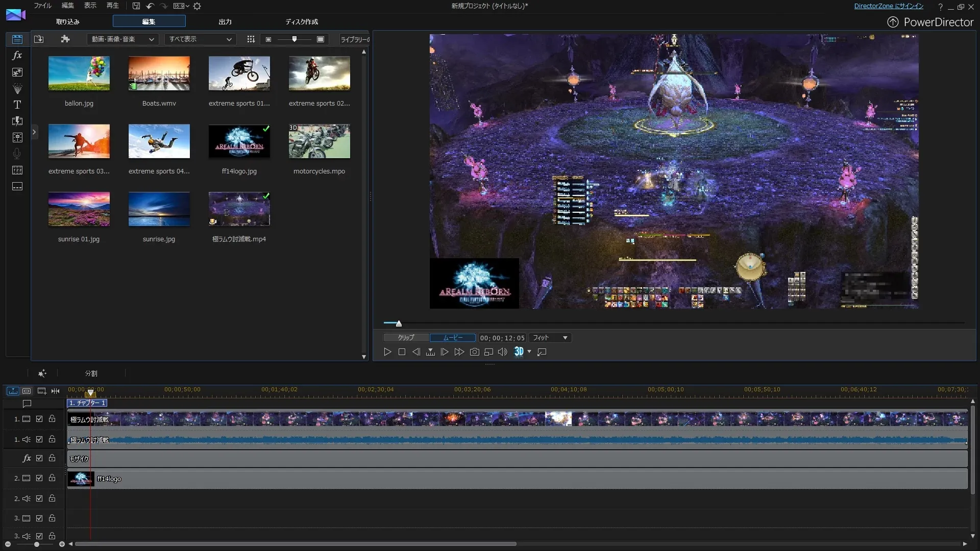Screen dimensions: 980x551
Task: Open the Subtitle Room
Action: coord(17,186)
